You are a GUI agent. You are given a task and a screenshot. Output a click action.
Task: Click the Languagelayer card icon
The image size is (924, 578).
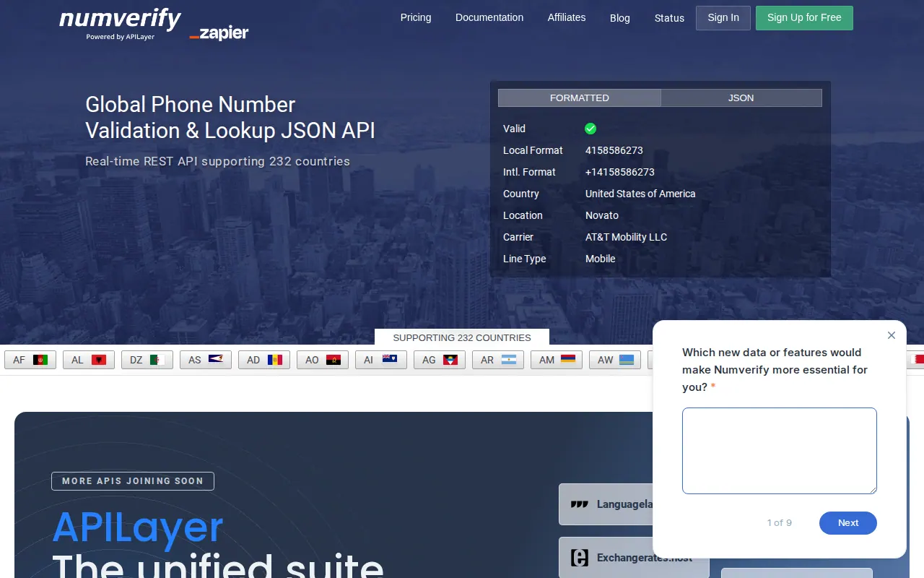click(579, 504)
